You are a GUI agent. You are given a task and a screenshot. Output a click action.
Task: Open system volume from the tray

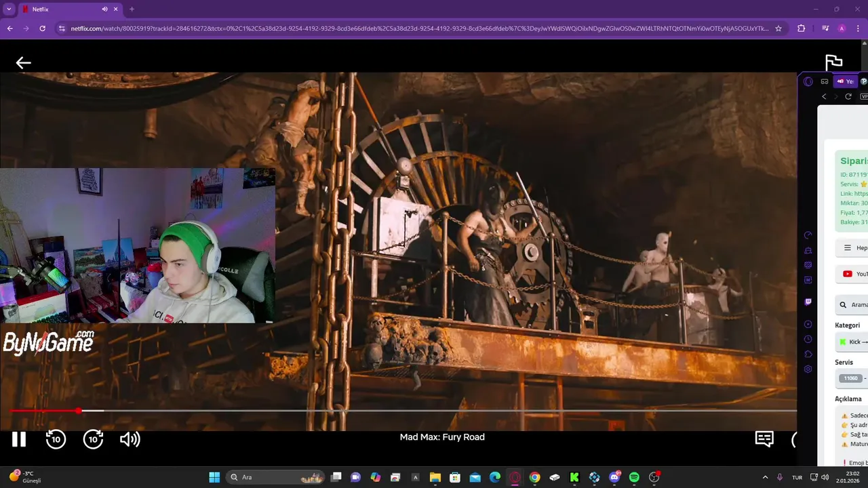pos(825,477)
